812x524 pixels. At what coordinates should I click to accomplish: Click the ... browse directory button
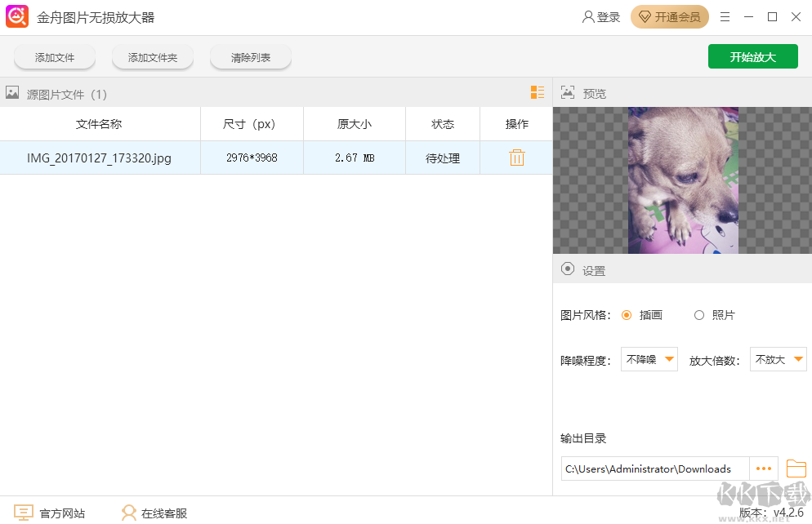pyautogui.click(x=764, y=468)
